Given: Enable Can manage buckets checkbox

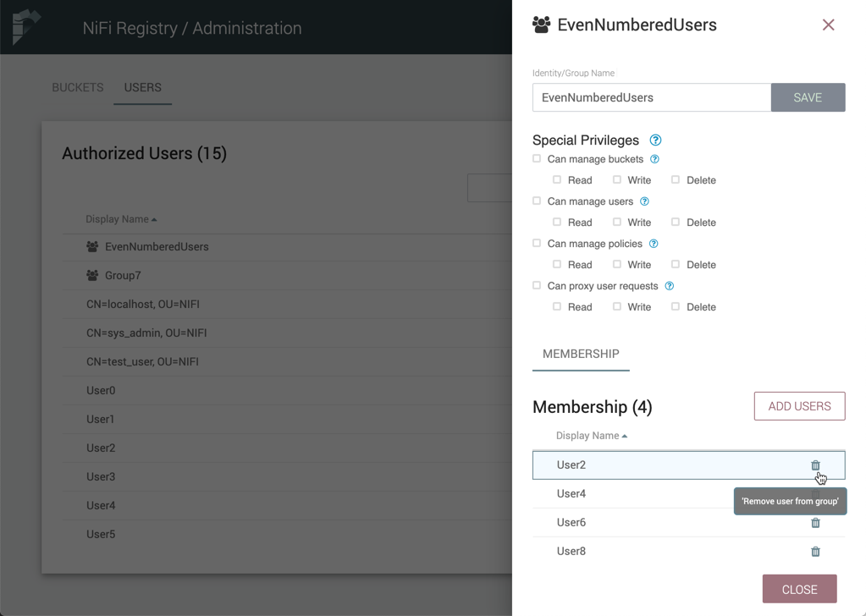Looking at the screenshot, I should pyautogui.click(x=537, y=158).
